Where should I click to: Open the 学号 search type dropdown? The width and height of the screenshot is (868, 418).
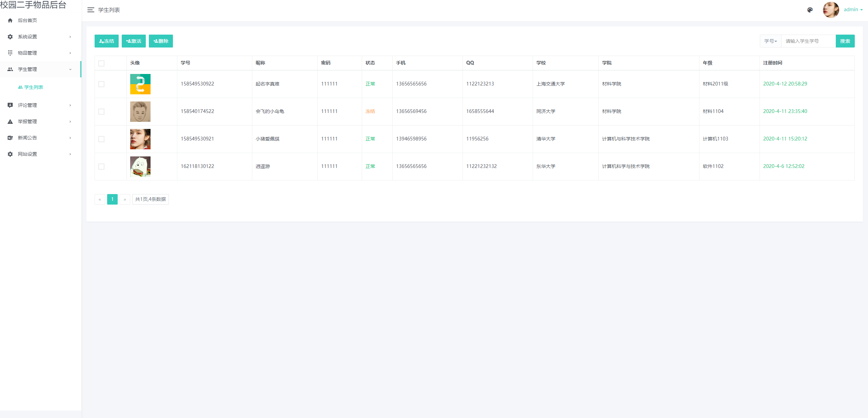point(770,41)
